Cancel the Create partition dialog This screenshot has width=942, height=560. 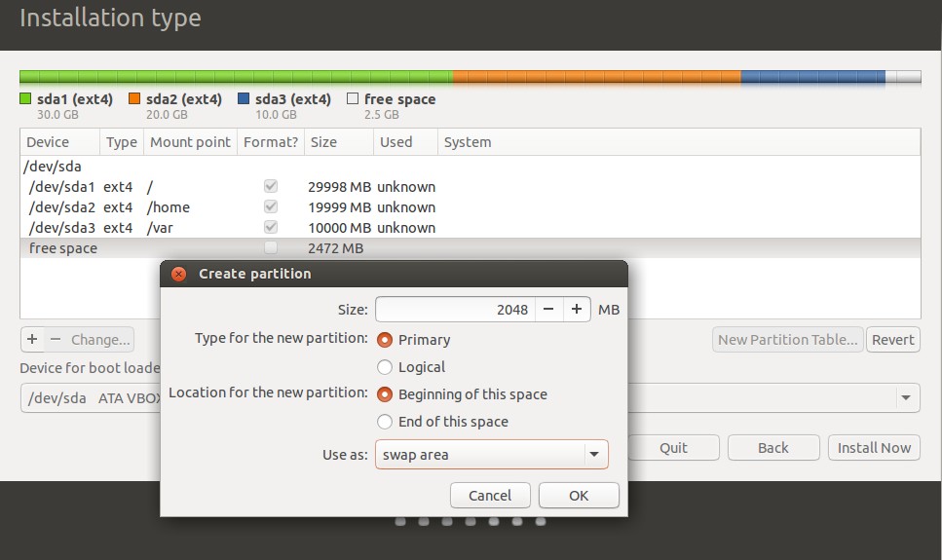coord(490,496)
